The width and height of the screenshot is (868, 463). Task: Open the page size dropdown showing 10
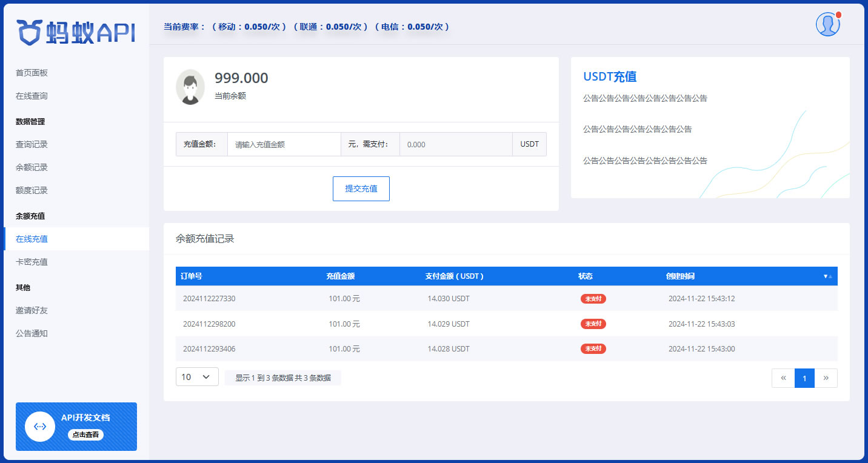[x=197, y=377]
